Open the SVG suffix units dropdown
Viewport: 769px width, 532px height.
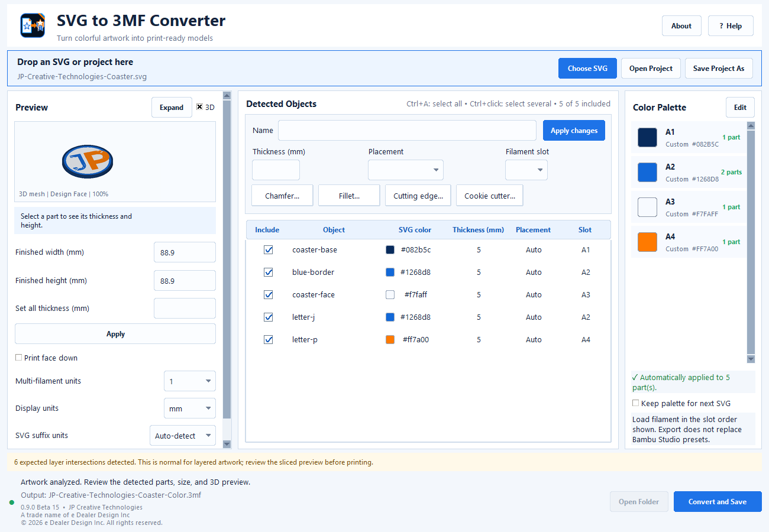click(x=183, y=436)
